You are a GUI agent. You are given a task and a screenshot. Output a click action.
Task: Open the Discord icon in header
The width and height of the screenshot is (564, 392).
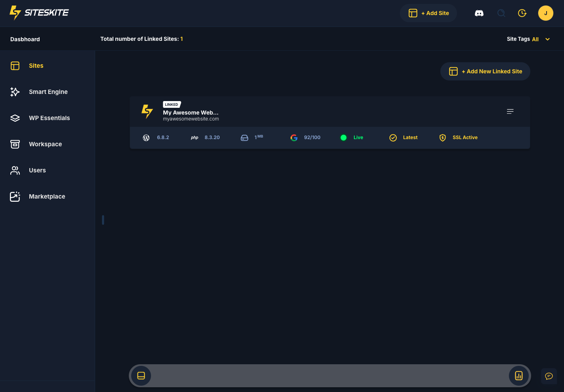click(x=479, y=13)
